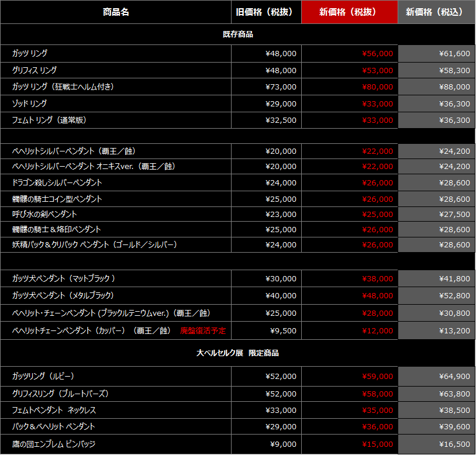
Task: Select ガッツ犬ペンダント（マットブラック） name
Action: point(63,278)
